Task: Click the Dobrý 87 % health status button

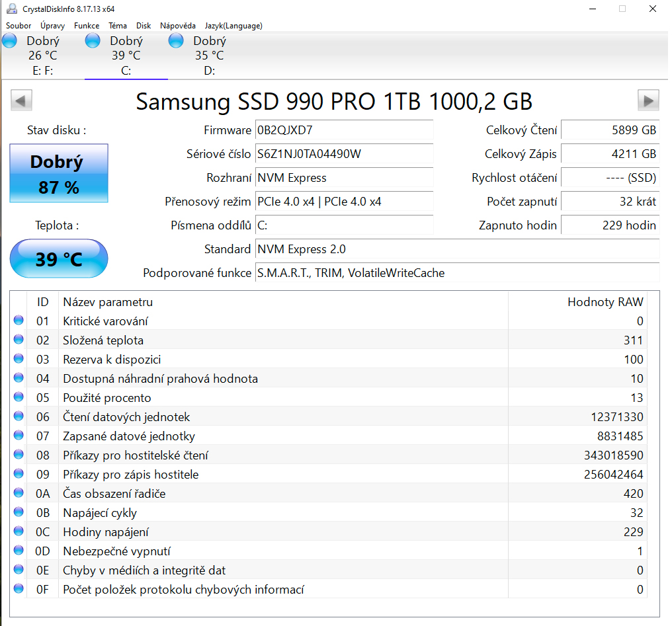Action: pyautogui.click(x=59, y=174)
